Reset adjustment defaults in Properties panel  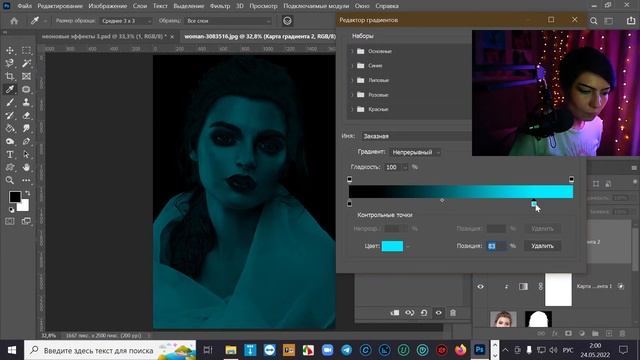pos(424,313)
